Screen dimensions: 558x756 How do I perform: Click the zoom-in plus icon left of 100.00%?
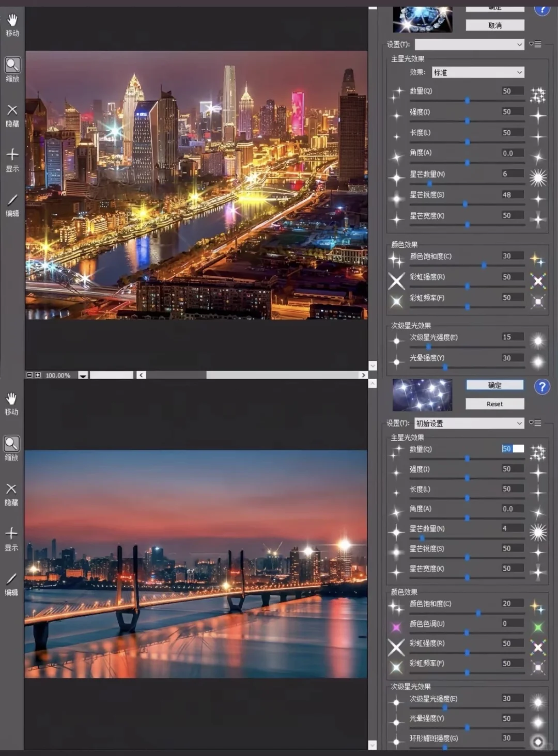38,375
